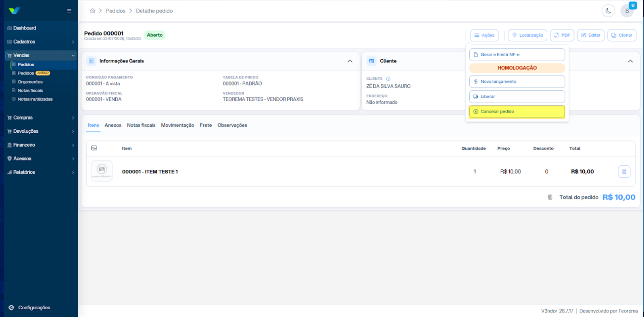Image resolution: width=644 pixels, height=317 pixels.
Task: Click the Ações dropdown button
Action: (x=484, y=35)
